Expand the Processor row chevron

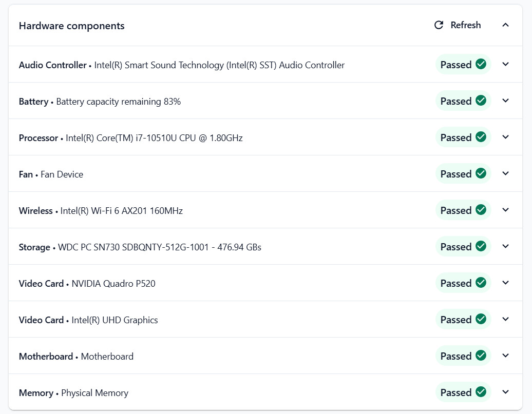pyautogui.click(x=505, y=137)
